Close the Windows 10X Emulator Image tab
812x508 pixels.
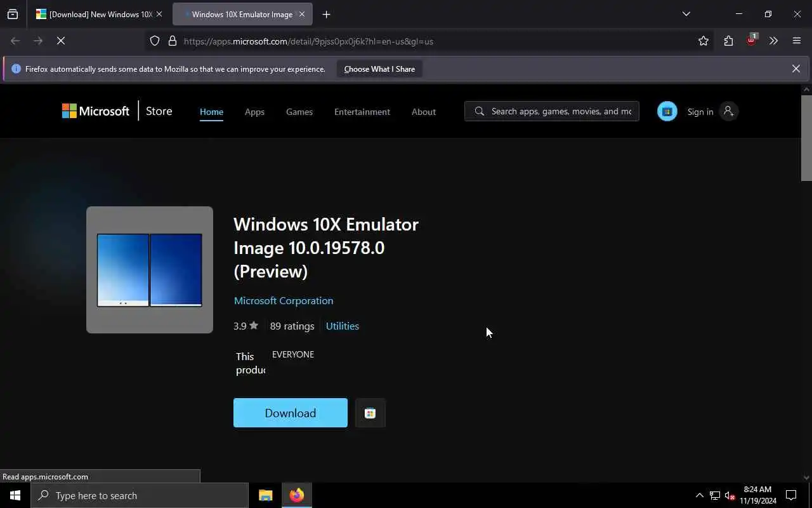[301, 14]
